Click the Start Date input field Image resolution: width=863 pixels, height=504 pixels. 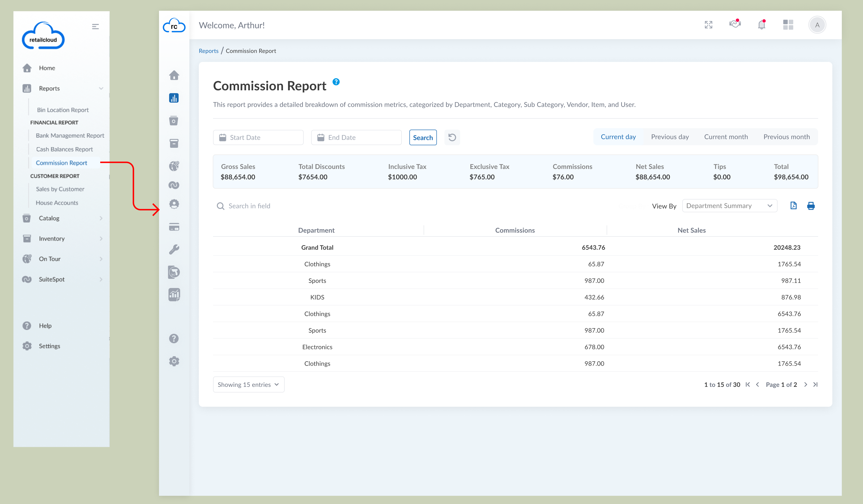click(x=258, y=138)
